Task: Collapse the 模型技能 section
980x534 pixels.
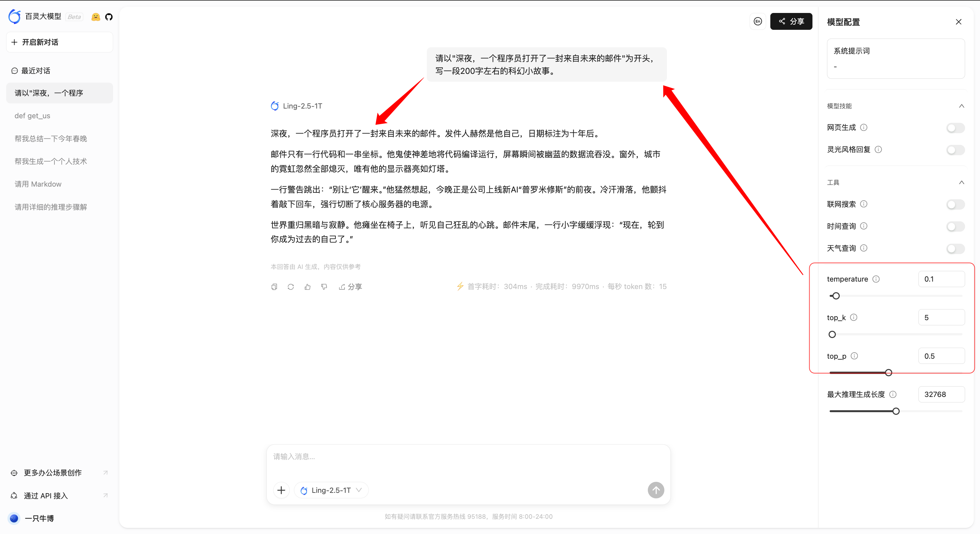Action: tap(962, 106)
